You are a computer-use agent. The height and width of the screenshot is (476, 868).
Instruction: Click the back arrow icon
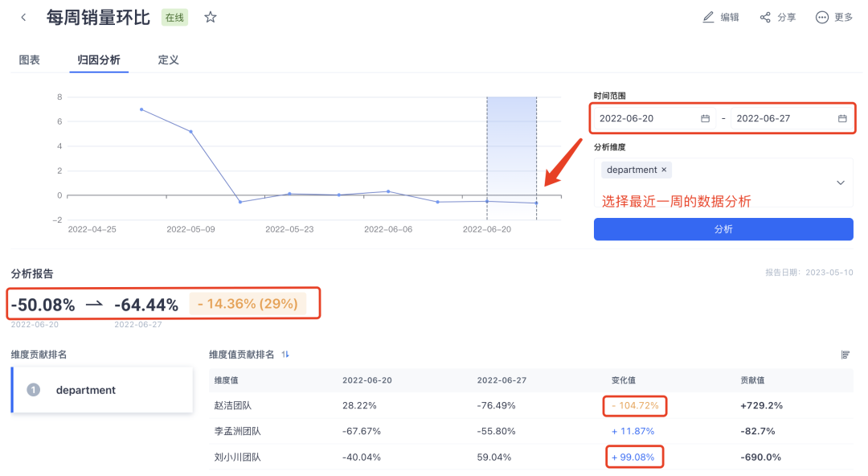click(x=23, y=18)
